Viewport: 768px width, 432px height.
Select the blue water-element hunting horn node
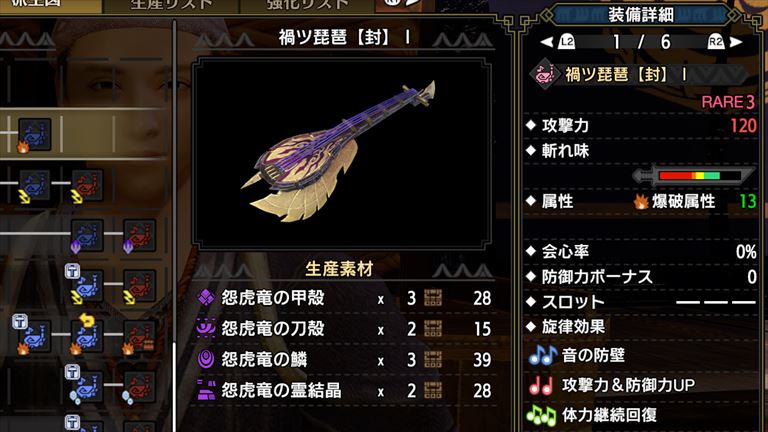click(87, 387)
